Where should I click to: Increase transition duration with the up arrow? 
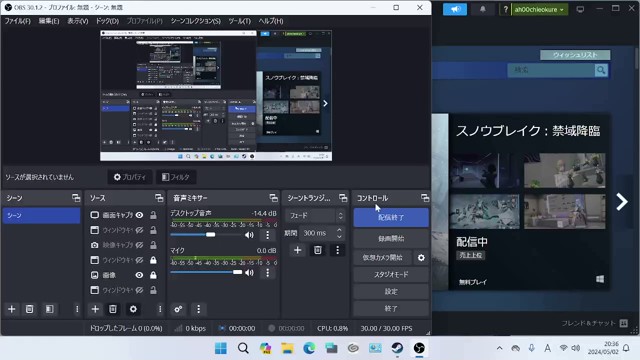coord(339,230)
